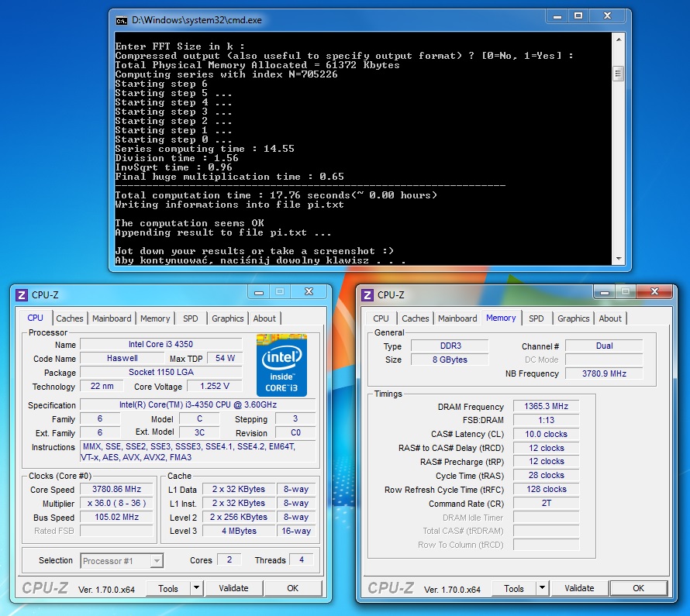Click the Specification field i3-4350 CPU @ 3.60GHz

coord(198,404)
